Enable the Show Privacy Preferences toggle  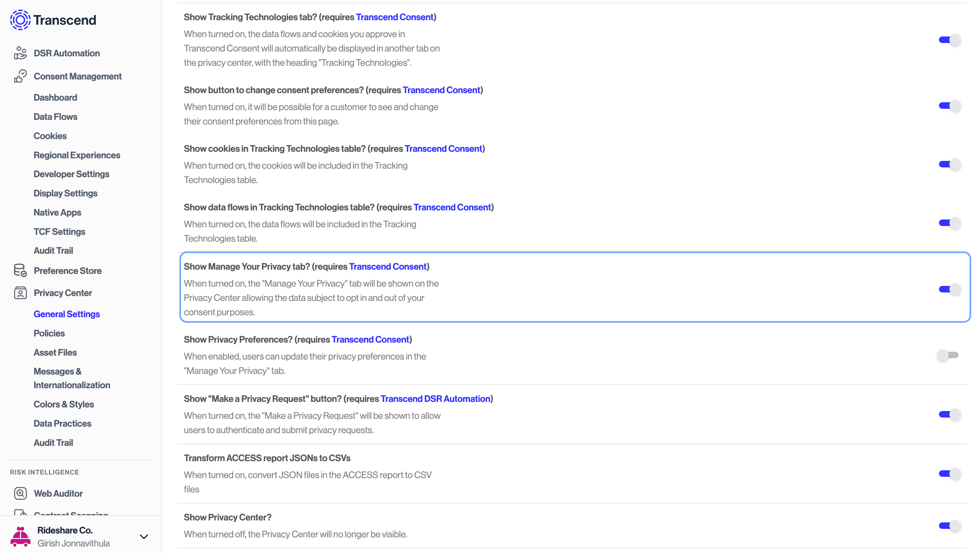[948, 355]
